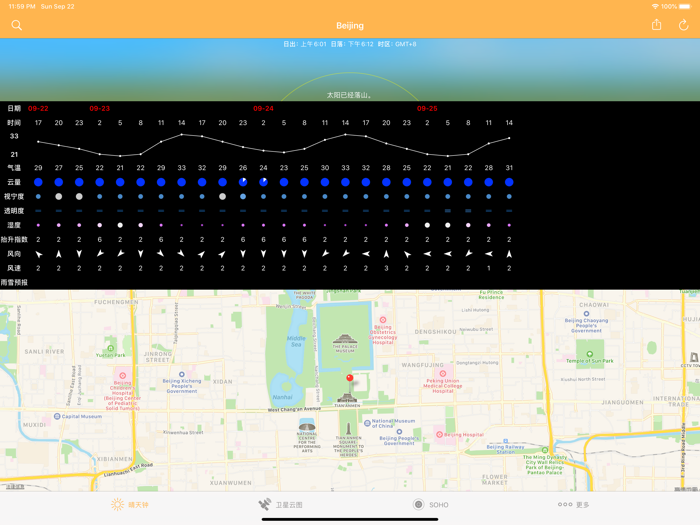Tap the Nanhai lake label
The image size is (700, 525).
click(282, 397)
